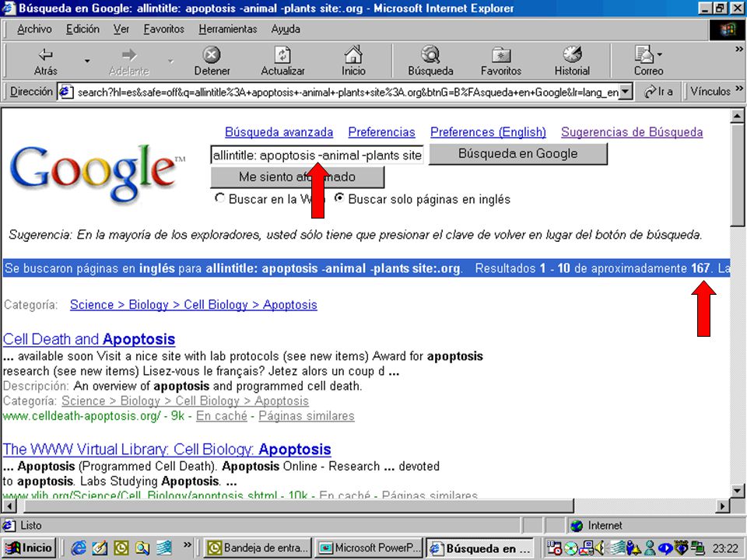Expand the Vínculos links chevron
The height and width of the screenshot is (560, 747).
[x=739, y=89]
